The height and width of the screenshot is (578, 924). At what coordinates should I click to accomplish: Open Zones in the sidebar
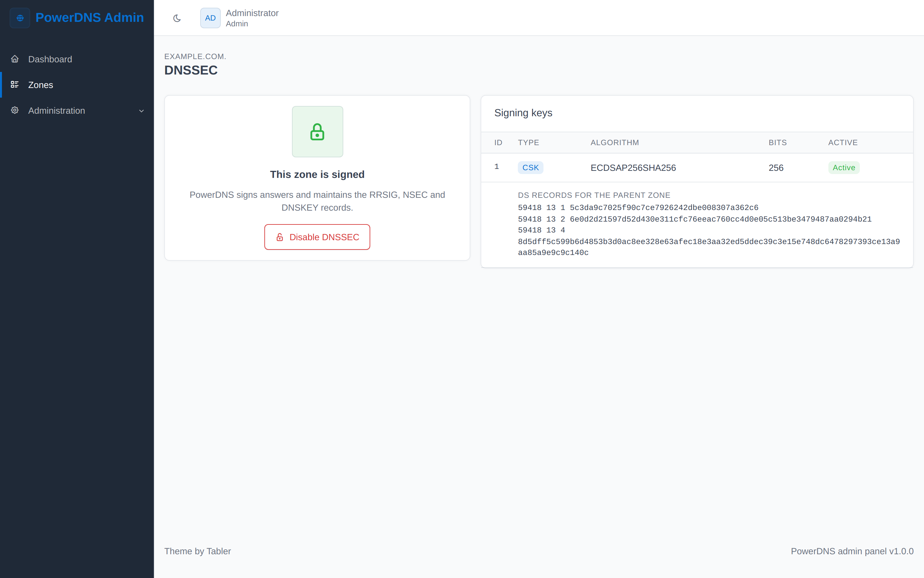[x=77, y=85]
